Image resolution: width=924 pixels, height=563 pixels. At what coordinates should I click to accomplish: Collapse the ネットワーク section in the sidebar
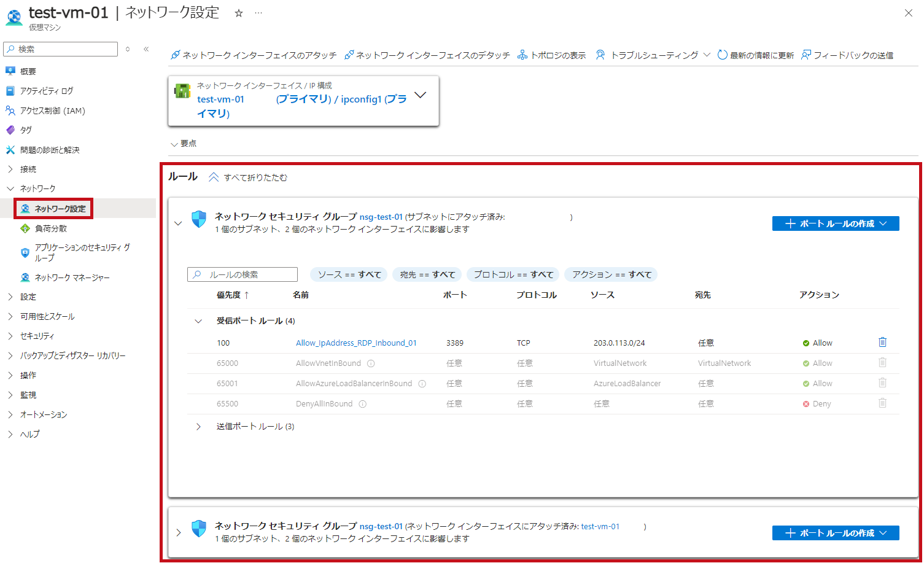coord(10,188)
